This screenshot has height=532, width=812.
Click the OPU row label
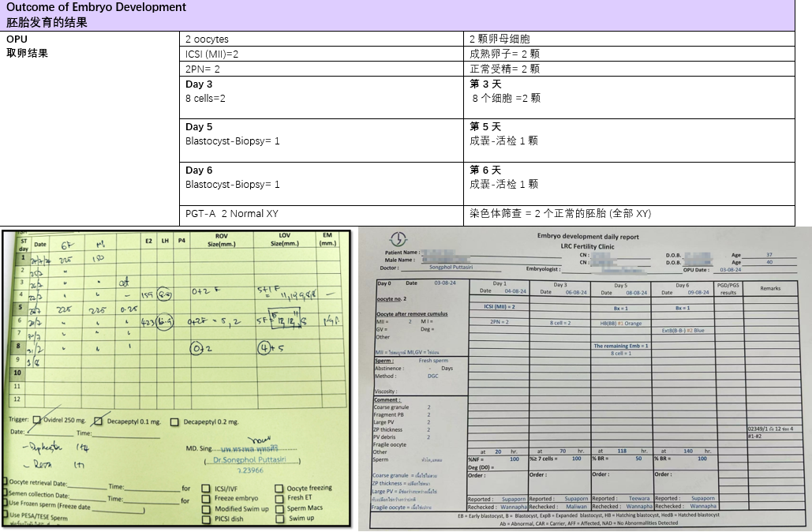point(17,39)
